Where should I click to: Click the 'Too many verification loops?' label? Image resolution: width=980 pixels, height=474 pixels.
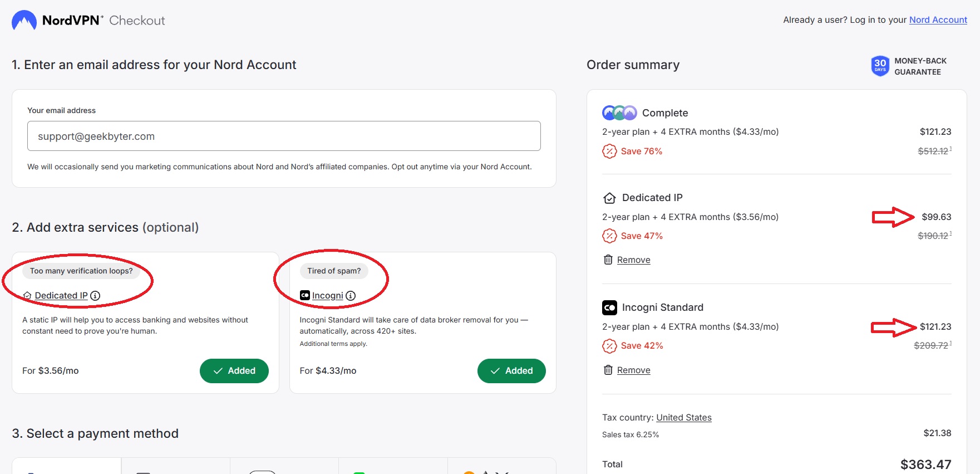[81, 271]
